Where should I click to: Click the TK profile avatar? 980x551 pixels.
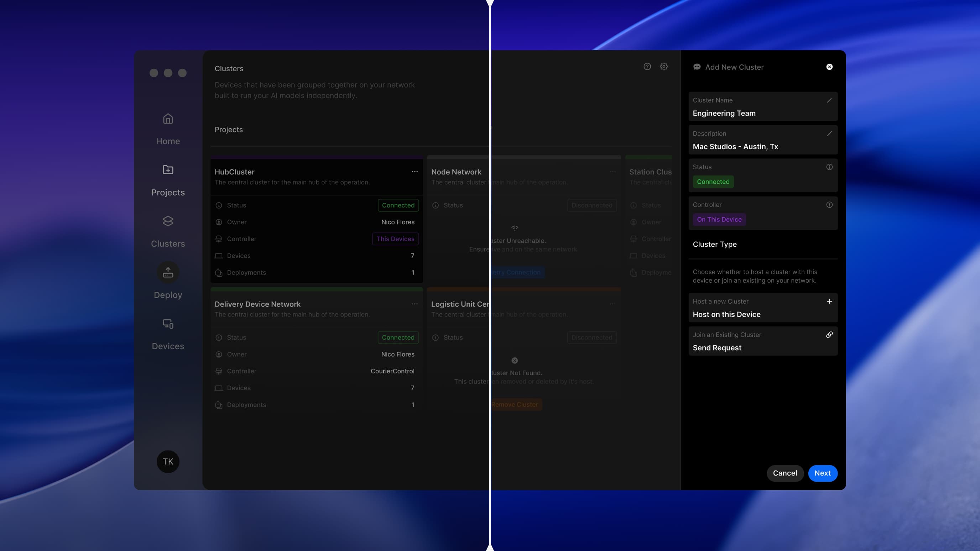(x=168, y=461)
